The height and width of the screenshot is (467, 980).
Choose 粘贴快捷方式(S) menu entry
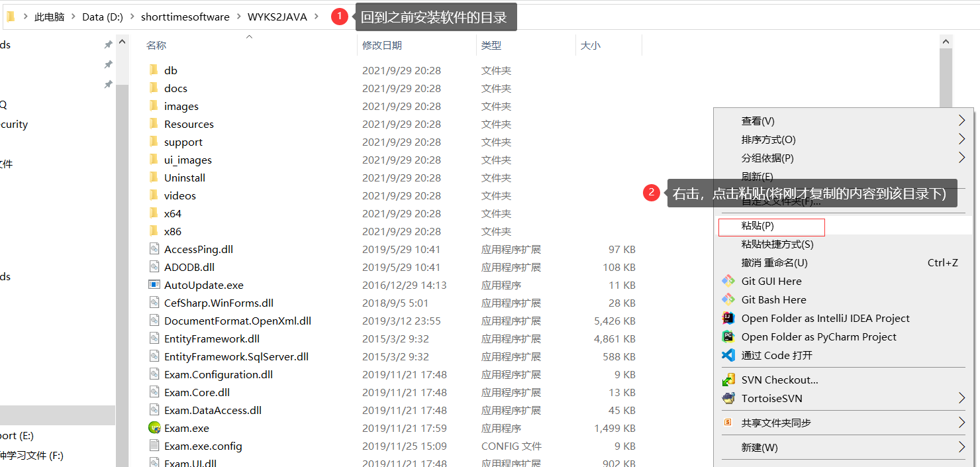[x=844, y=244]
